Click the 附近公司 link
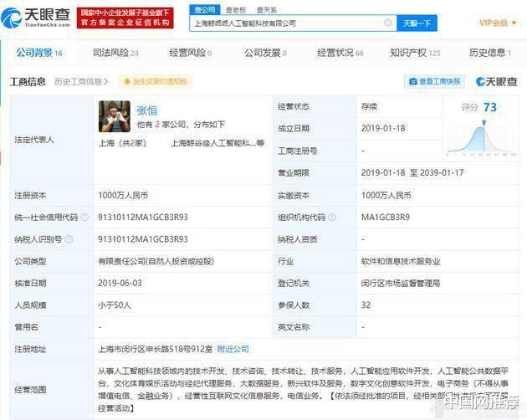 [233, 349]
